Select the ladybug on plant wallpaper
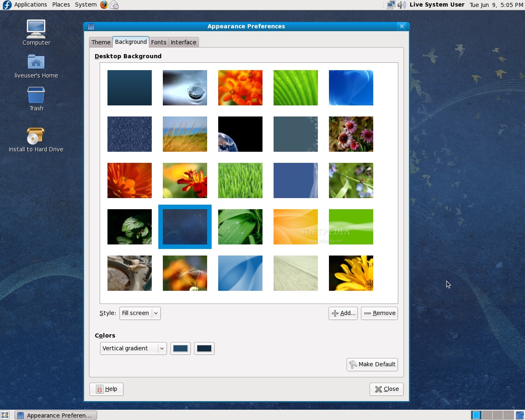The width and height of the screenshot is (525, 420). pyautogui.click(x=351, y=180)
